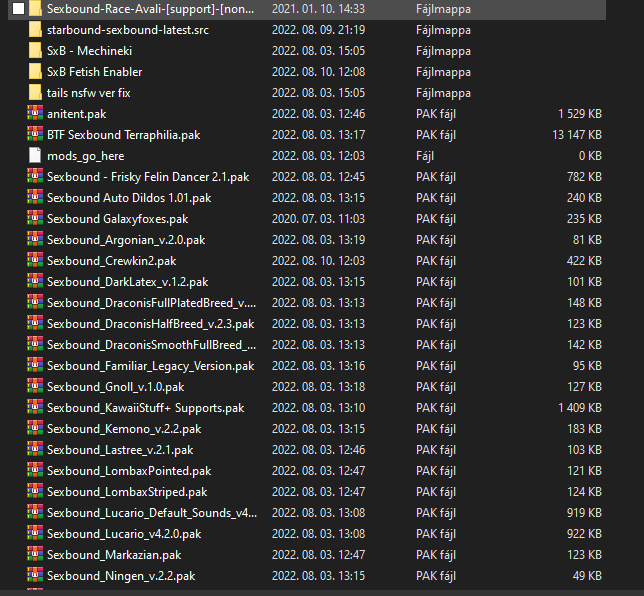Click the 148 KB size value
This screenshot has height=596, width=644.
point(584,302)
